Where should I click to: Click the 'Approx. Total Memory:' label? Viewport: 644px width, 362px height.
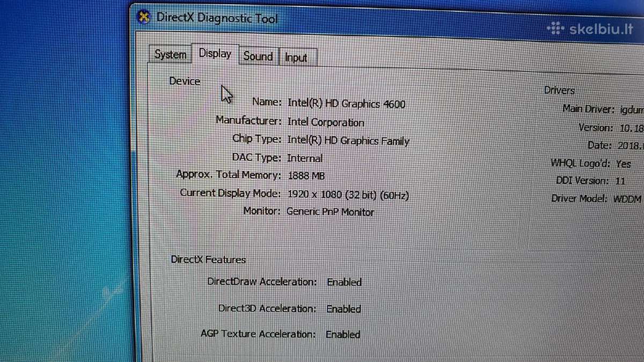pyautogui.click(x=229, y=175)
